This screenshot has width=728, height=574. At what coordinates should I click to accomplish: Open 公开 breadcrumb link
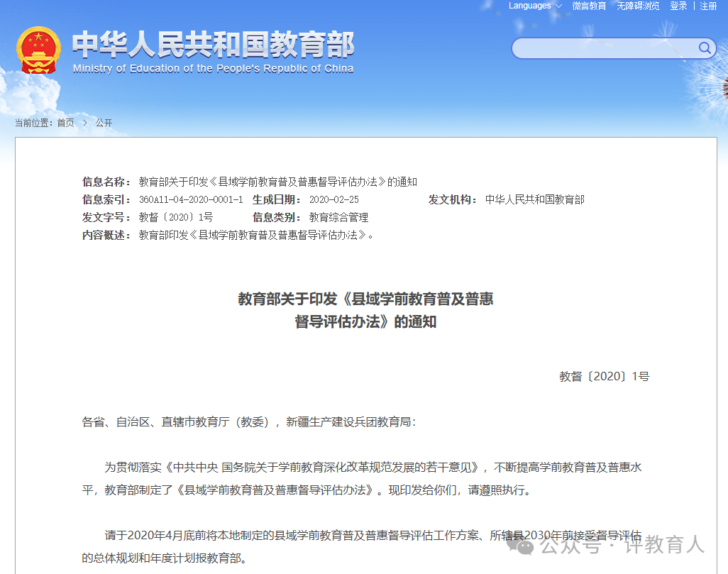[104, 123]
